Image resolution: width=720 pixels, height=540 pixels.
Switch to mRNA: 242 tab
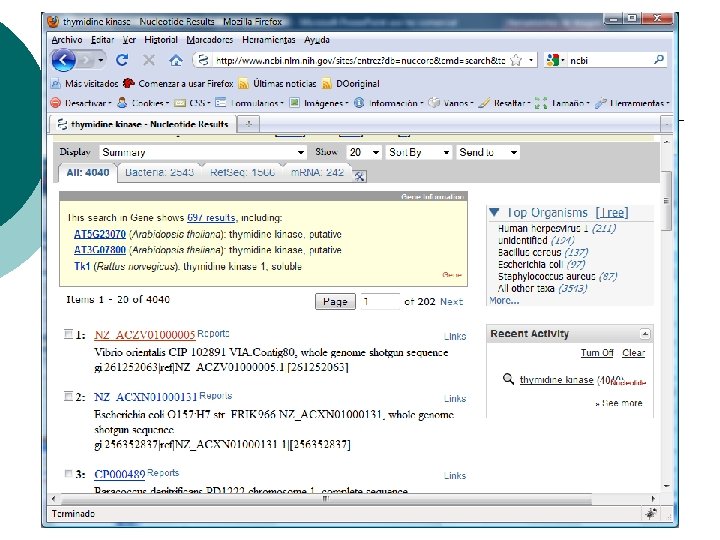[x=317, y=173]
